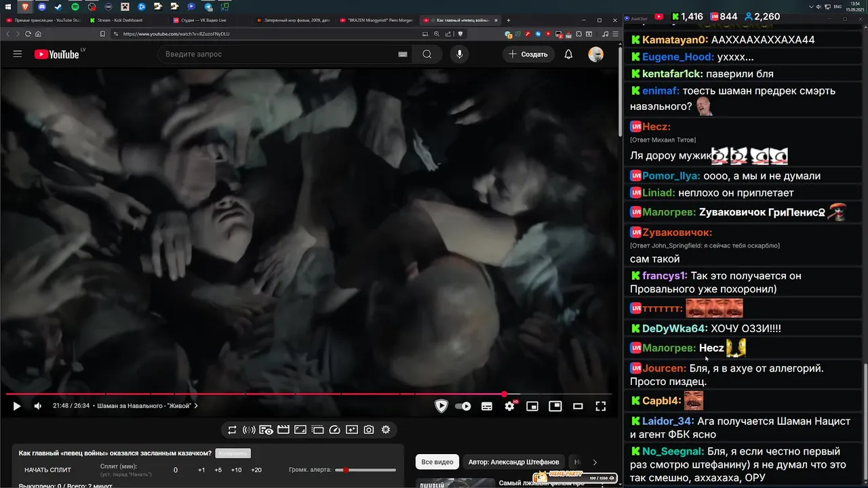This screenshot has width=868, height=488.
Task: Toggle the autoplay switch
Action: click(x=463, y=406)
